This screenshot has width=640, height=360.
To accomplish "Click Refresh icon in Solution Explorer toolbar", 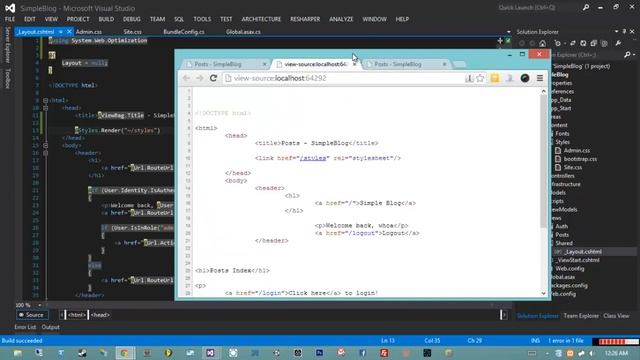I will 583,43.
